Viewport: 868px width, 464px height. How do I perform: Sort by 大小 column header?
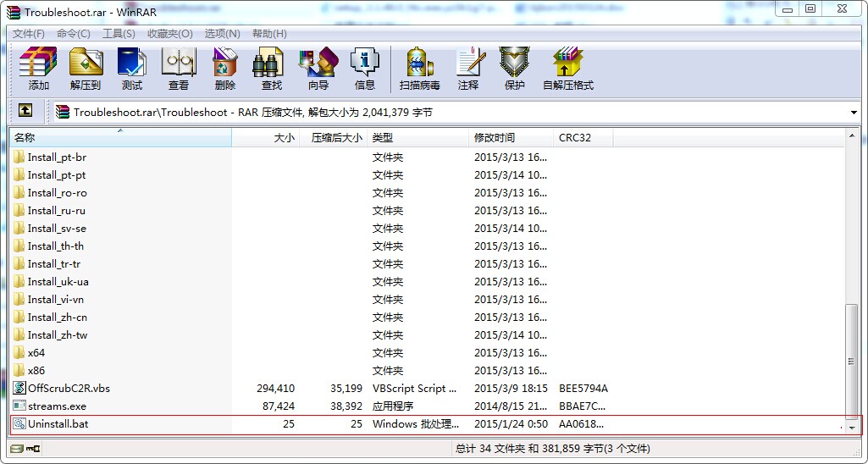coord(266,137)
